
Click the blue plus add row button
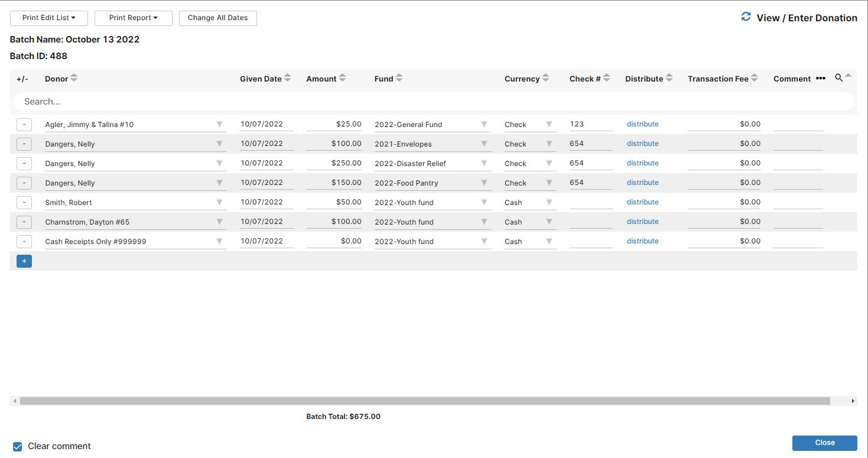click(x=24, y=261)
